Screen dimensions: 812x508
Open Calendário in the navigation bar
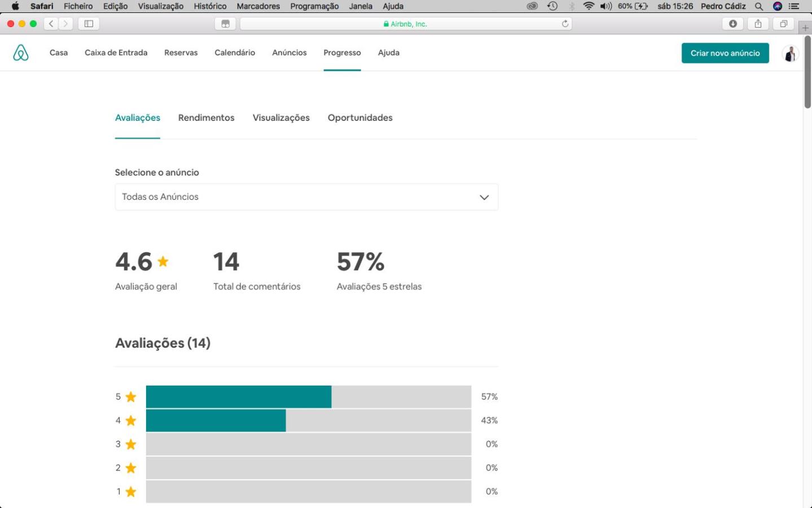pos(235,52)
